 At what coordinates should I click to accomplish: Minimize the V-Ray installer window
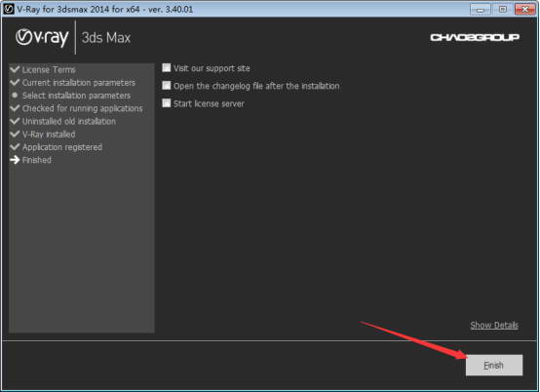coord(481,10)
